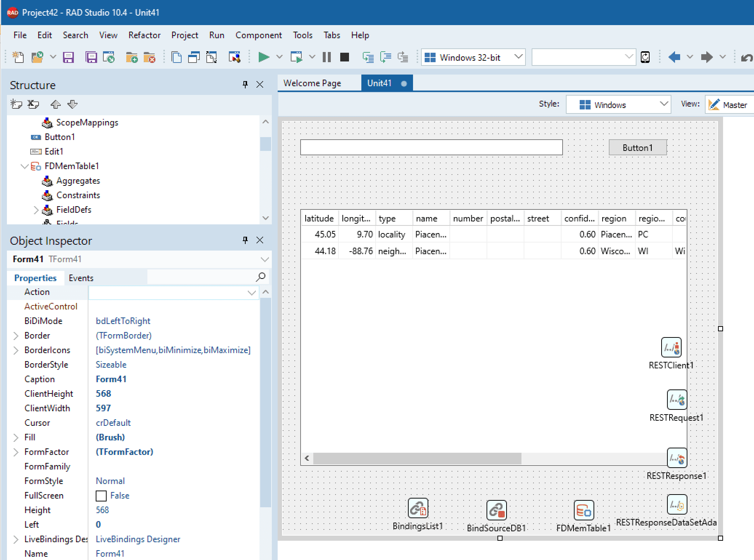Click the Pause toolbar icon
The height and width of the screenshot is (560, 754).
click(x=327, y=57)
